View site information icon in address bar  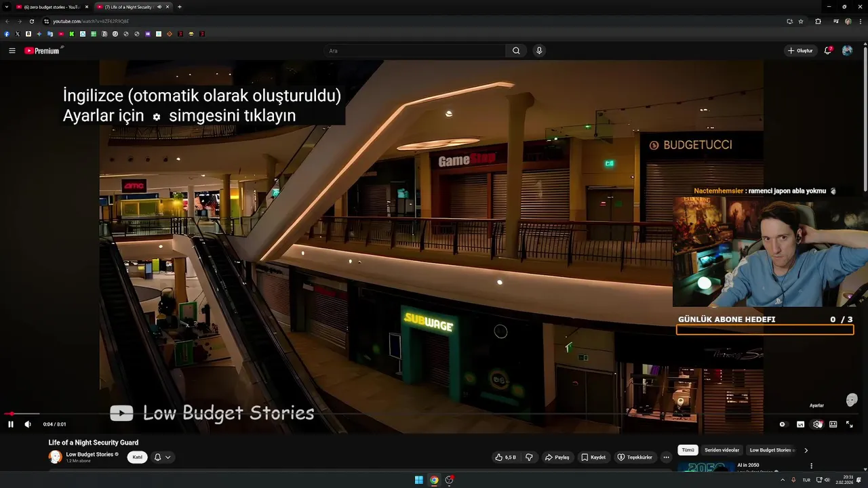click(x=46, y=21)
